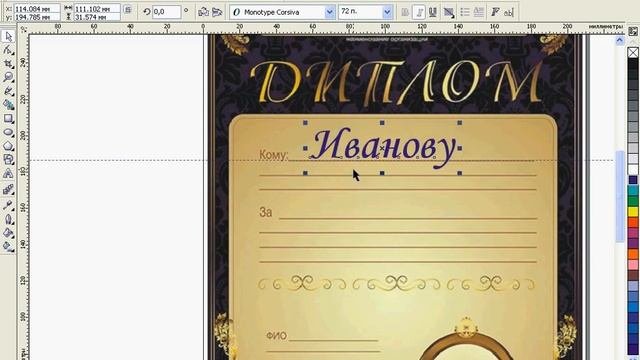This screenshot has height=360, width=640.
Task: Pick the pink color swatch
Action: tap(633, 264)
